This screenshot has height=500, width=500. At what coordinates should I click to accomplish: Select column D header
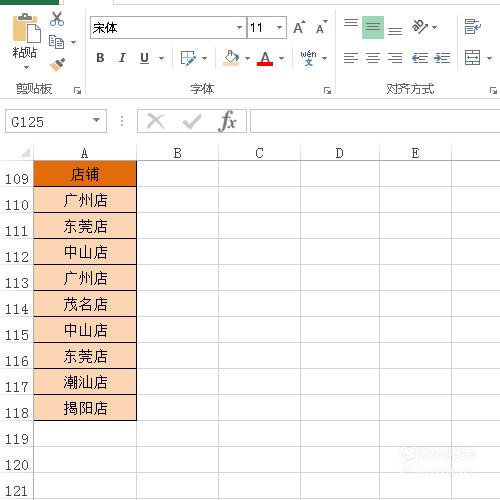(339, 153)
